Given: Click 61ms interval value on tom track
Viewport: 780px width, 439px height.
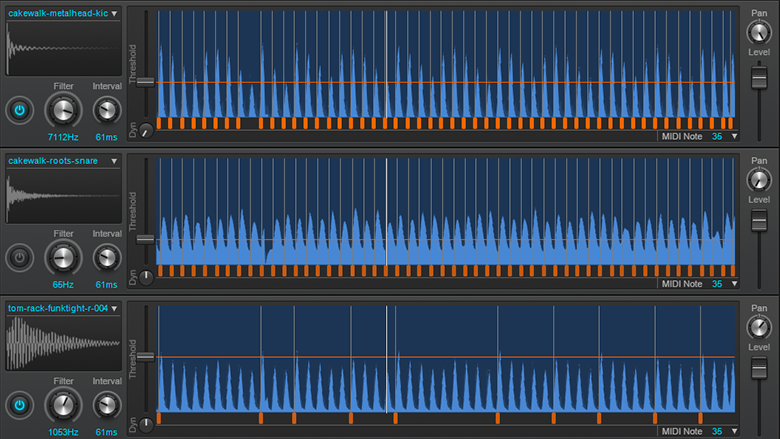Looking at the screenshot, I should pyautogui.click(x=106, y=433).
